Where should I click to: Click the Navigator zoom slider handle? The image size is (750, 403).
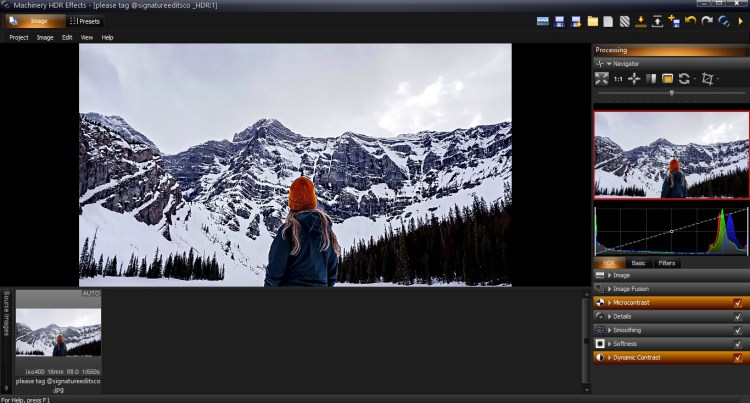pos(671,93)
